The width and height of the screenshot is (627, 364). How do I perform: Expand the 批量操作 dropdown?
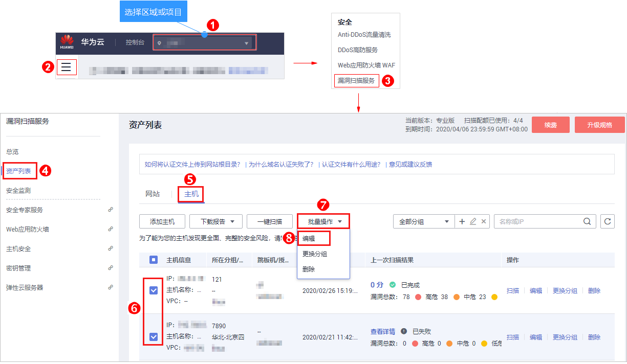[x=323, y=221]
